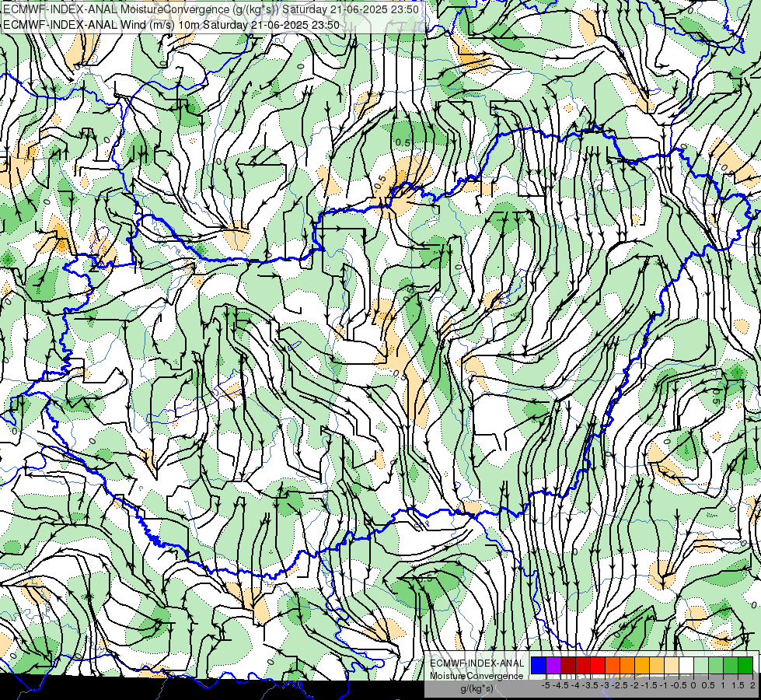Screen dimensions: 761x700
Task: Click the white legend swatch for -0.5 to 0
Action: click(x=686, y=666)
